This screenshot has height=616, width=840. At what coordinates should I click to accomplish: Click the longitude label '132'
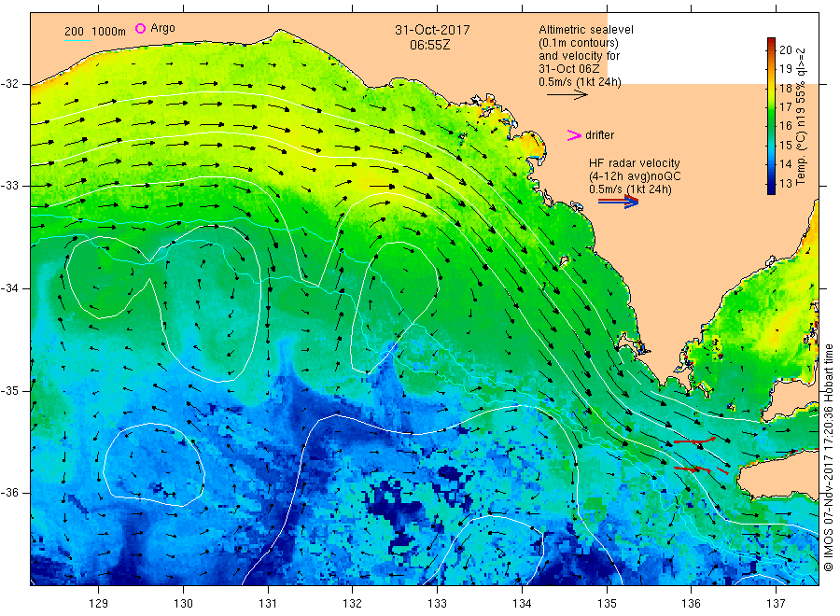point(353,604)
